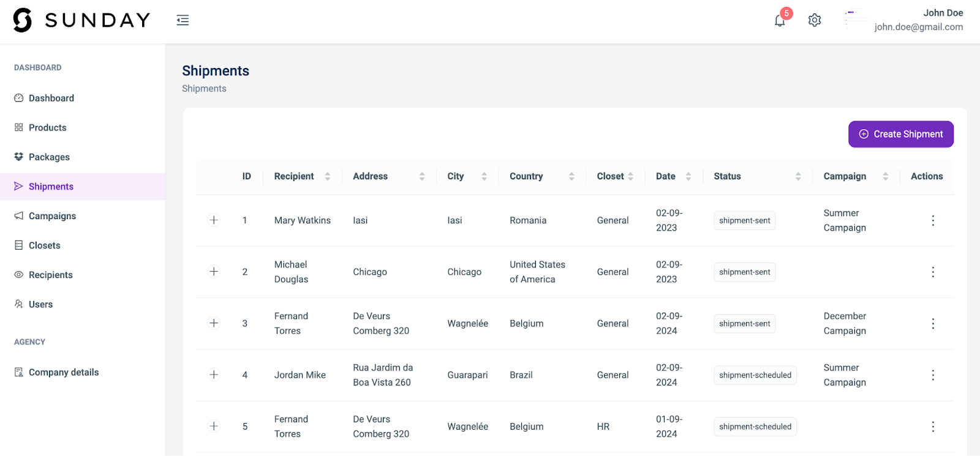Sort shipments by Date column
Image resolution: width=980 pixels, height=456 pixels.
(688, 176)
